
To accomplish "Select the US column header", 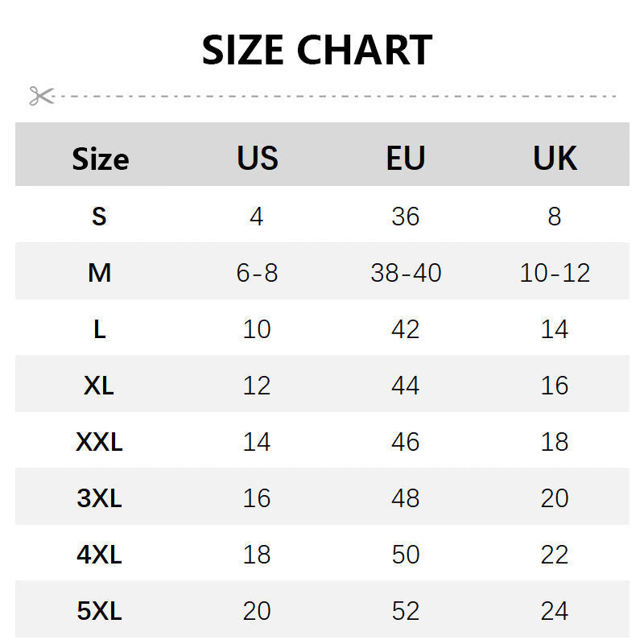I will pos(258,158).
